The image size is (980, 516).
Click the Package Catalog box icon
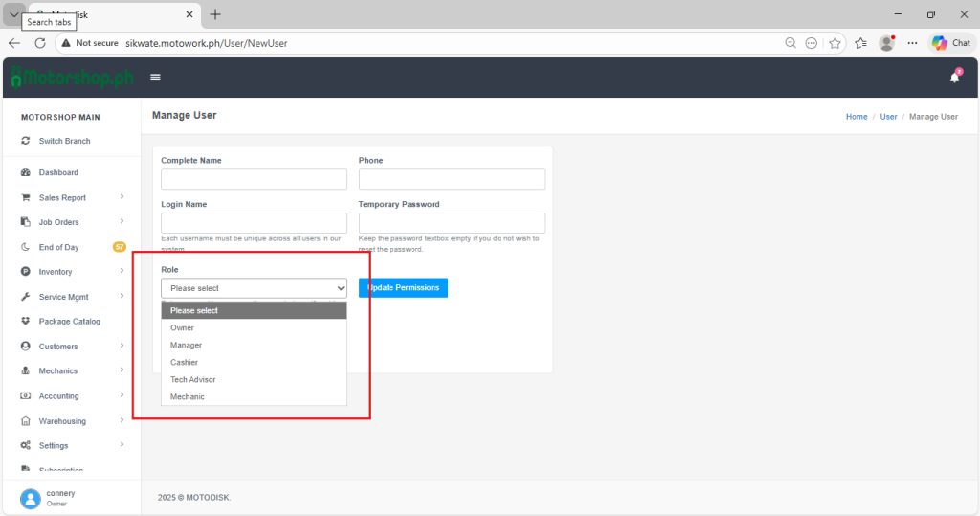coord(26,322)
